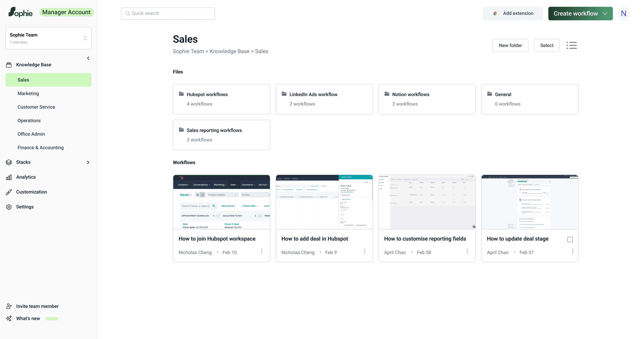The image size is (644, 339).
Task: Open Analytics from the sidebar
Action: tap(26, 177)
